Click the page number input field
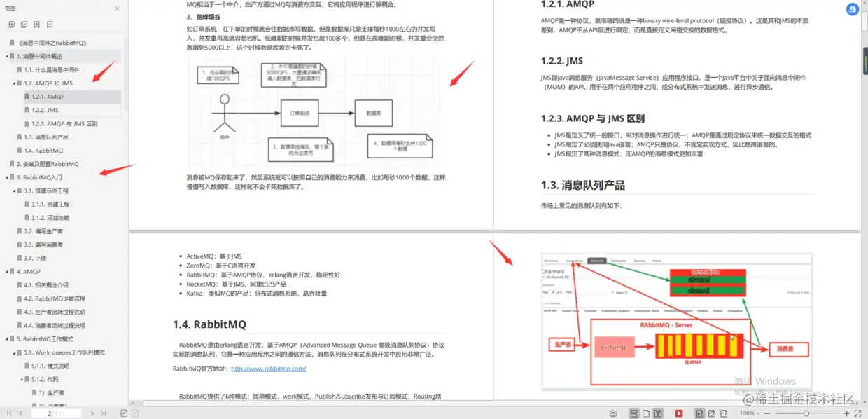868x419 pixels. coord(56,413)
